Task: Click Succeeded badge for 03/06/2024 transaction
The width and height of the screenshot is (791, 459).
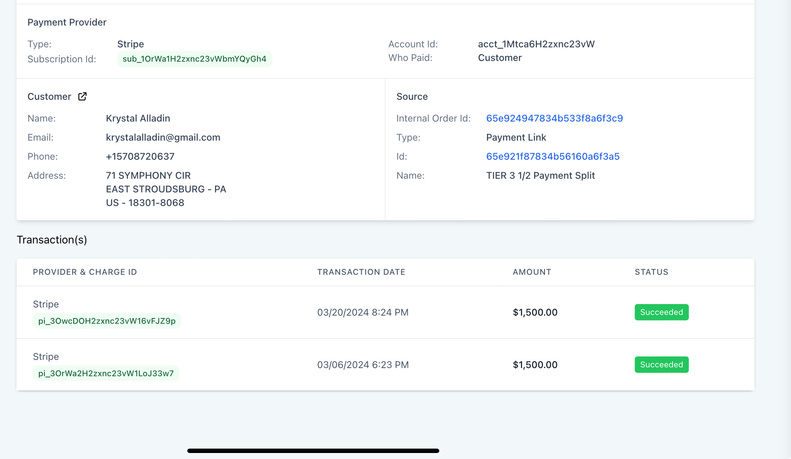Action: coord(661,365)
